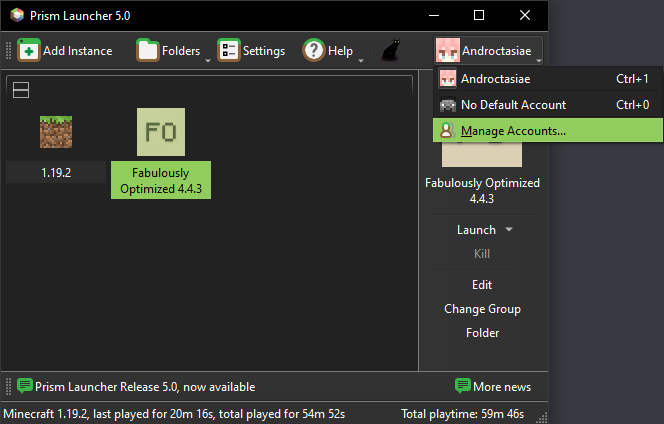Collapse the instance group toggle box
This screenshot has width=664, height=424.
click(21, 90)
